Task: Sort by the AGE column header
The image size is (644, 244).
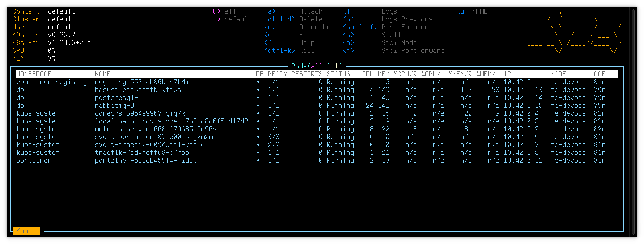Action: click(599, 74)
